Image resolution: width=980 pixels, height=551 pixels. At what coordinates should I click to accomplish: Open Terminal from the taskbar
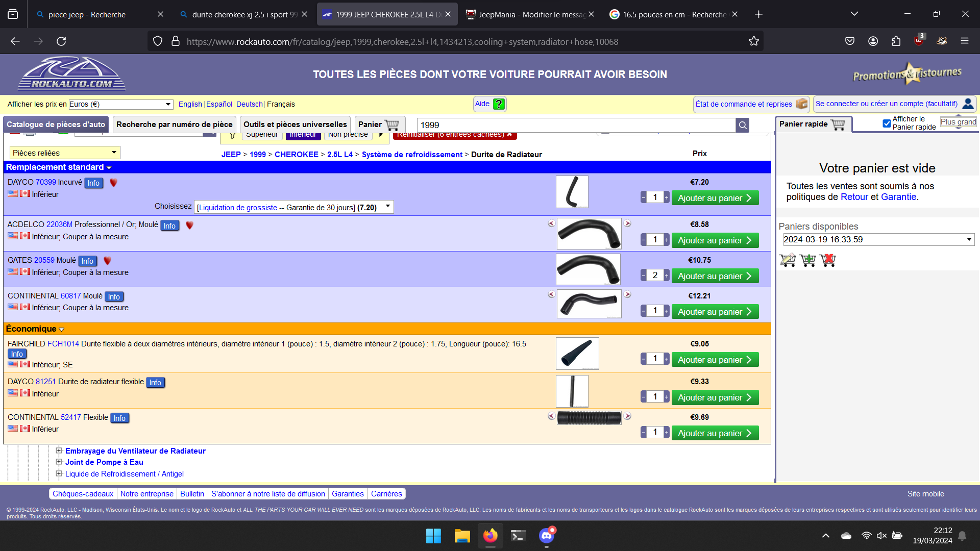519,536
